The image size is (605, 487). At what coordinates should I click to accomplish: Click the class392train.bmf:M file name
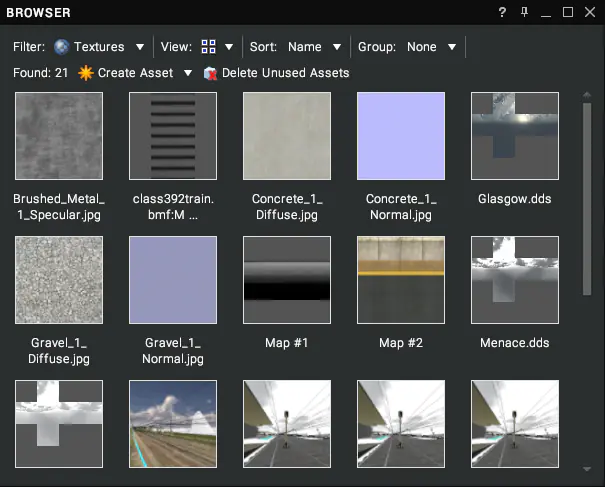173,207
